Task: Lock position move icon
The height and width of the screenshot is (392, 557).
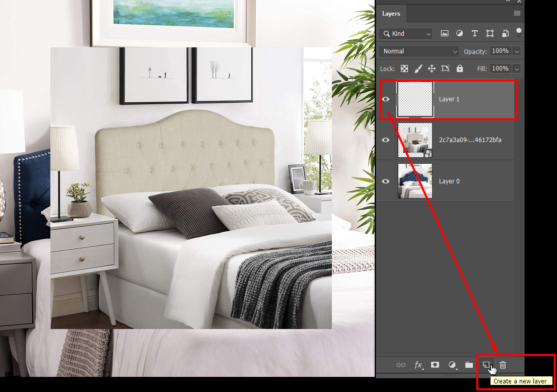Action: click(x=432, y=69)
